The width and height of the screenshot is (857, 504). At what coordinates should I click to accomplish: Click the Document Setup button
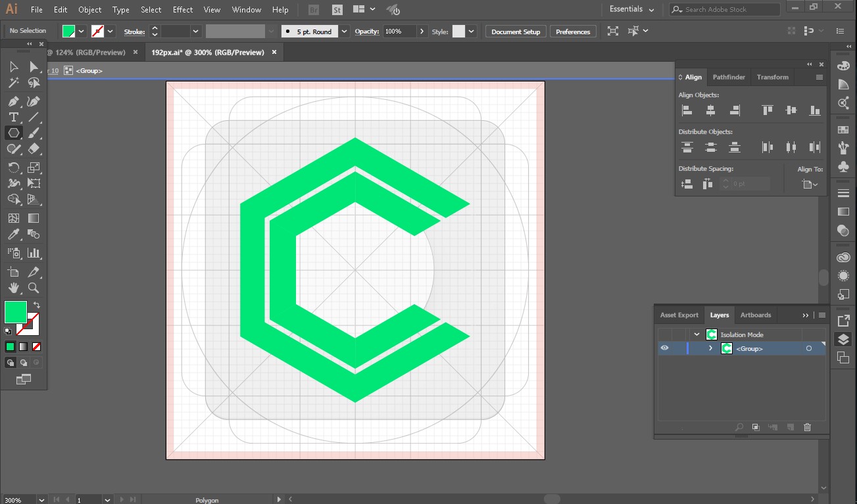pyautogui.click(x=516, y=32)
